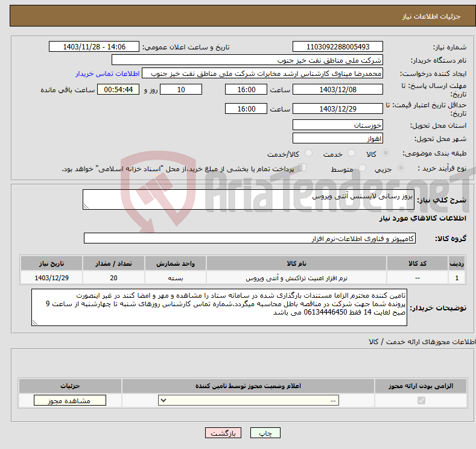Select the خدمت radio button

[x=351, y=153]
